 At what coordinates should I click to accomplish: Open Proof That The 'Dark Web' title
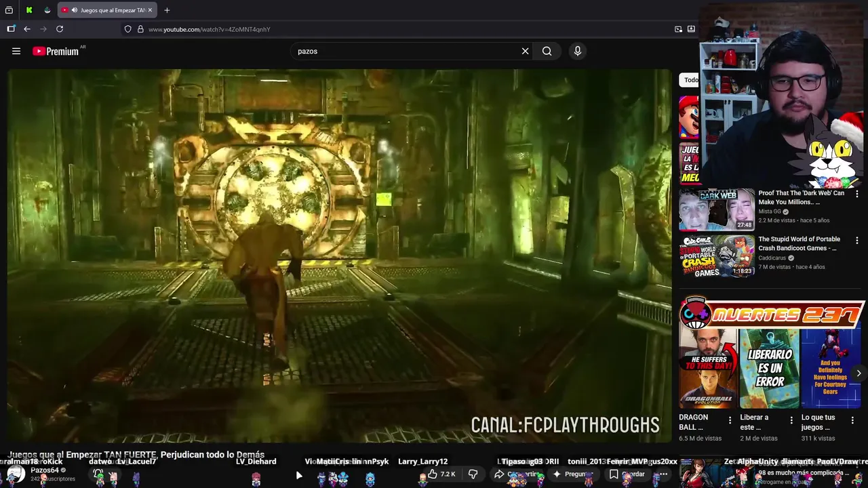coord(801,197)
